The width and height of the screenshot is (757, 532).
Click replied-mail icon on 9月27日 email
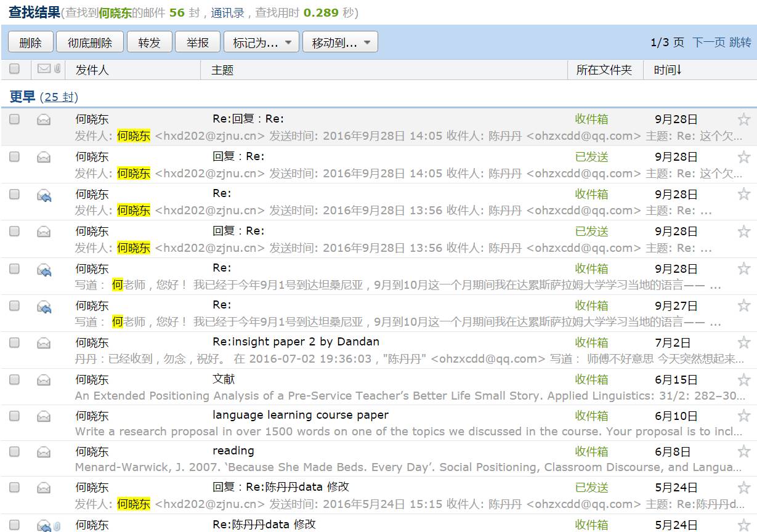click(44, 306)
